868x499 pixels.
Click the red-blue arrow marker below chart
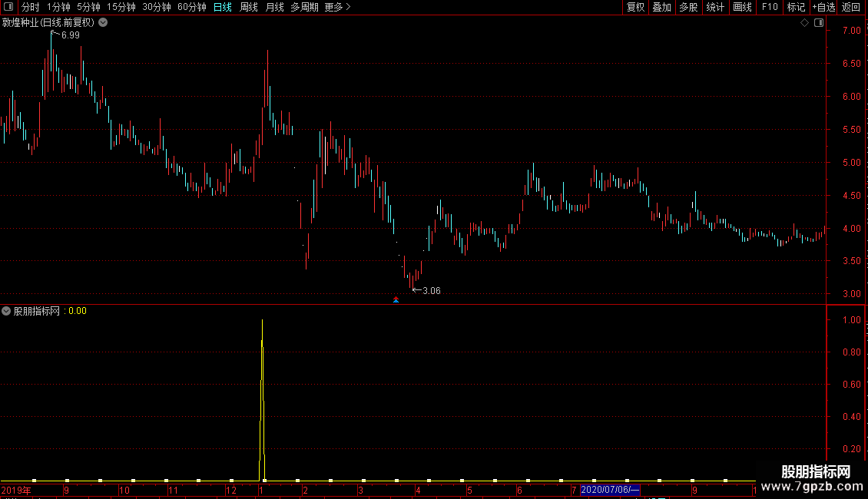pyautogui.click(x=396, y=300)
